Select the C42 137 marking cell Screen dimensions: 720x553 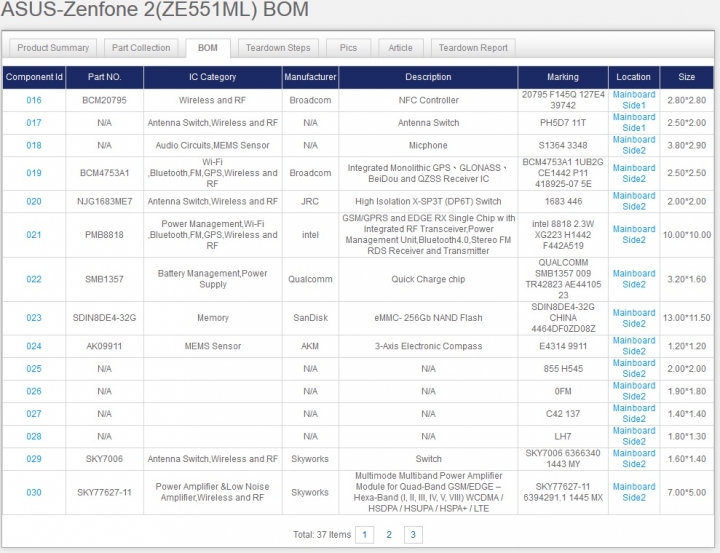click(x=563, y=413)
